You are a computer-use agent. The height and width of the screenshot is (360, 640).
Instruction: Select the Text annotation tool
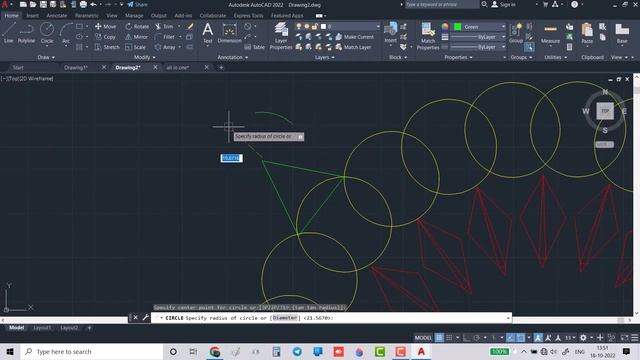207,33
